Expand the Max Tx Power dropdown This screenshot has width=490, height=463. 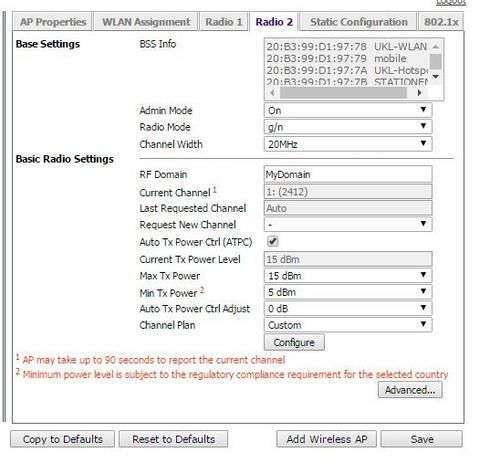click(348, 275)
